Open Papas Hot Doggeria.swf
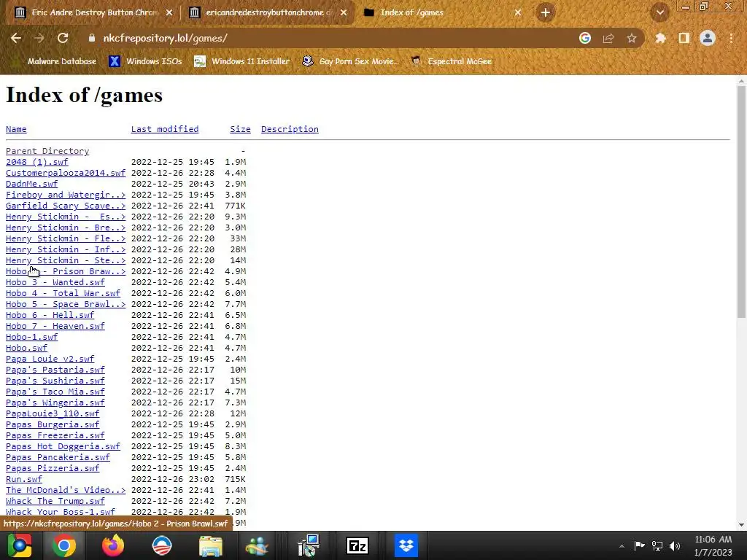 (x=63, y=447)
